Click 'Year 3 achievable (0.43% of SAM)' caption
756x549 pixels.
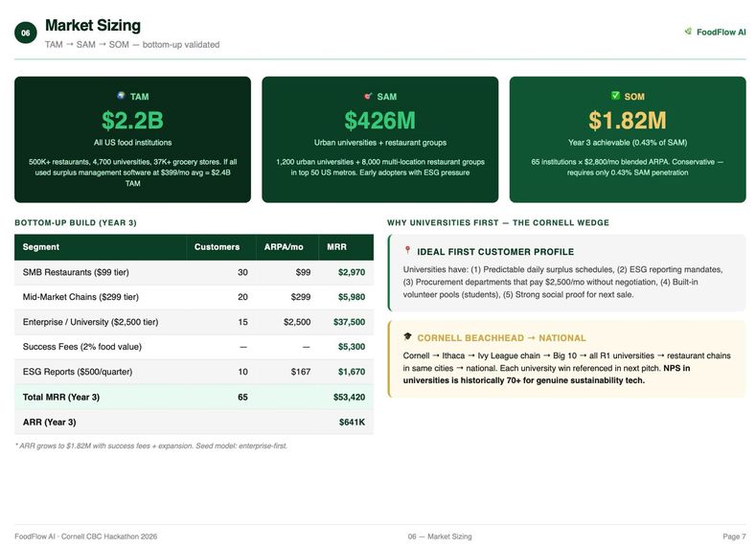(x=628, y=143)
